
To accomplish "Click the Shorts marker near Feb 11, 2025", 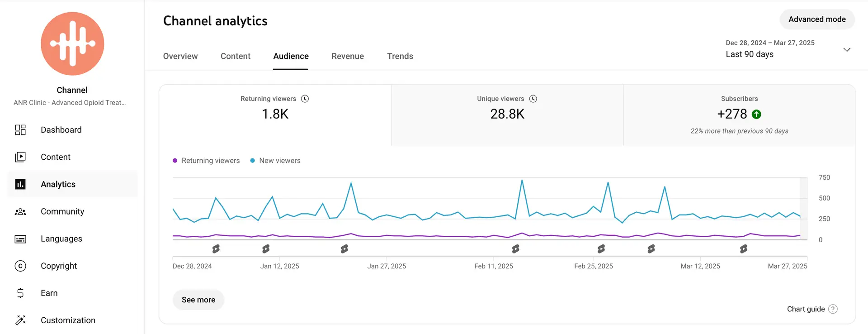I will point(515,249).
